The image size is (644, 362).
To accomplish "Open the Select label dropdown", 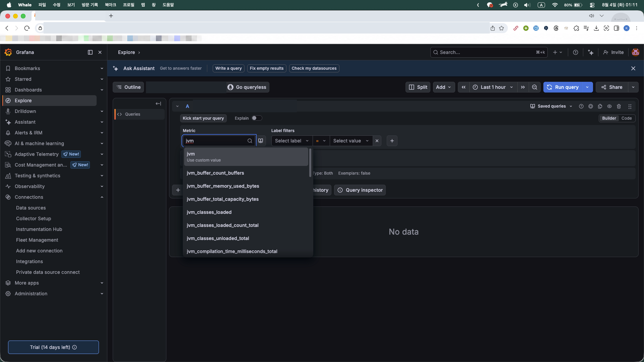I will click(292, 141).
